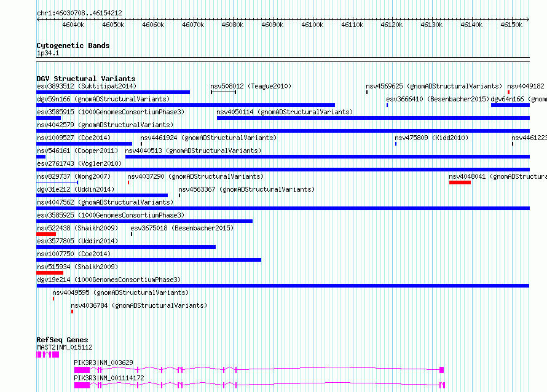
Task: Click the nsv508012 (Teague2010) variant label
Action: coord(251,86)
